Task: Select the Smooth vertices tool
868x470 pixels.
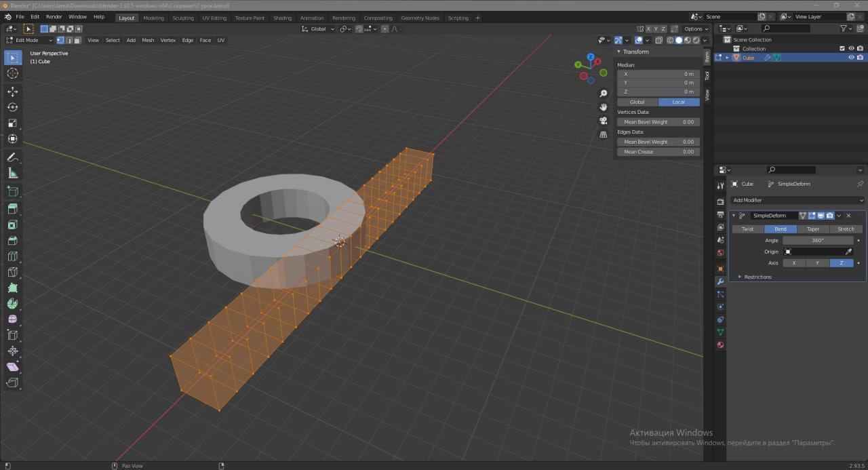Action: pos(12,319)
